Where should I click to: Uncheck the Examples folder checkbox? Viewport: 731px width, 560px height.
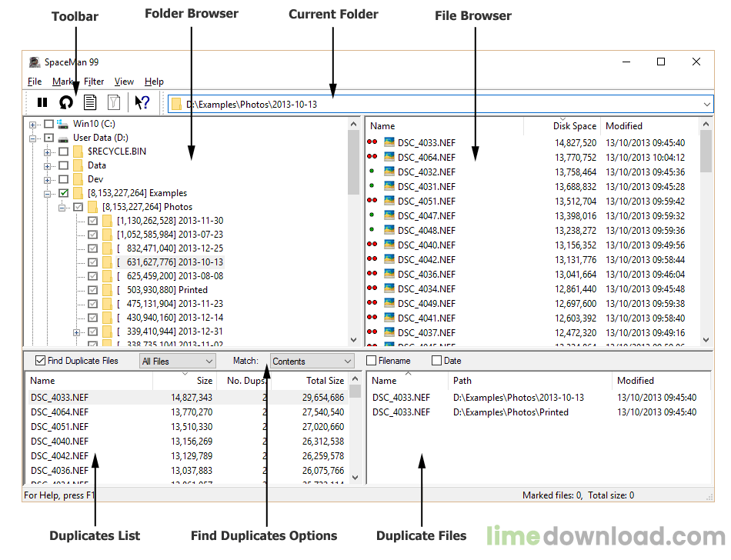[64, 193]
